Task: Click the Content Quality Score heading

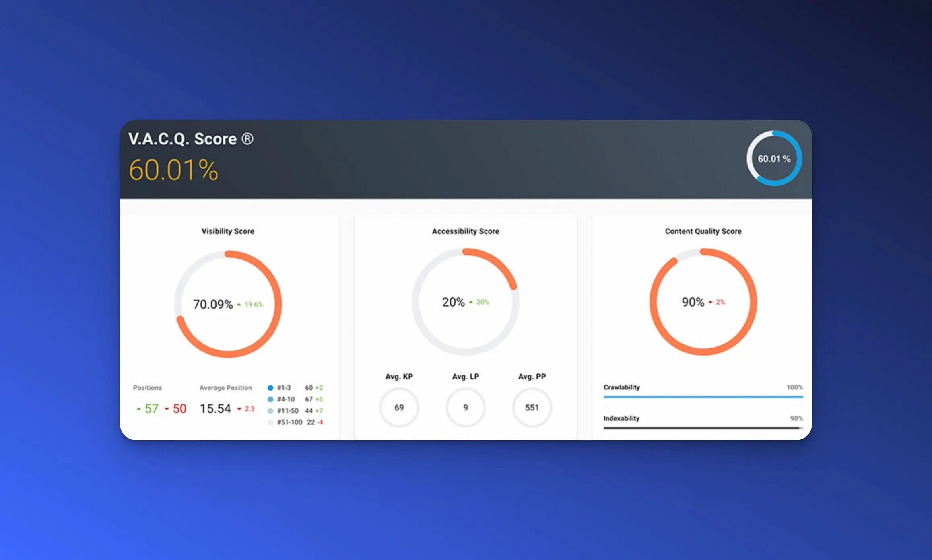Action: pyautogui.click(x=703, y=231)
